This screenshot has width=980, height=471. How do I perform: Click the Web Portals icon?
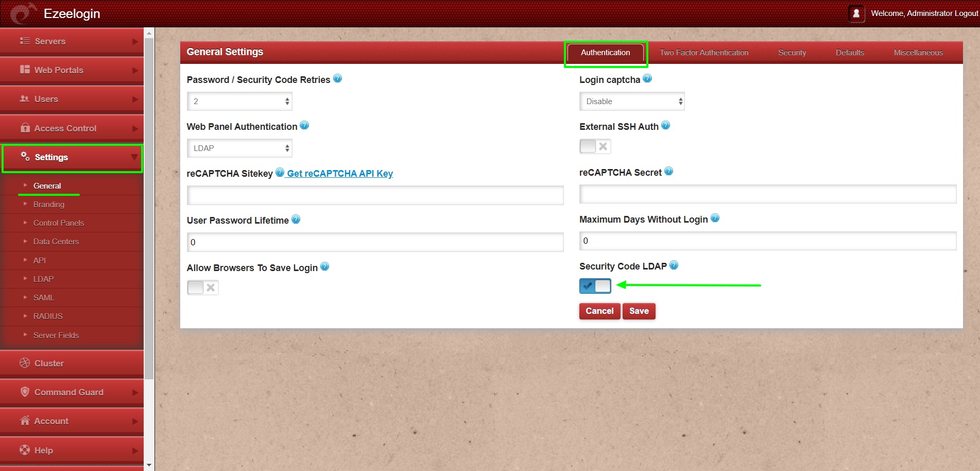[25, 70]
